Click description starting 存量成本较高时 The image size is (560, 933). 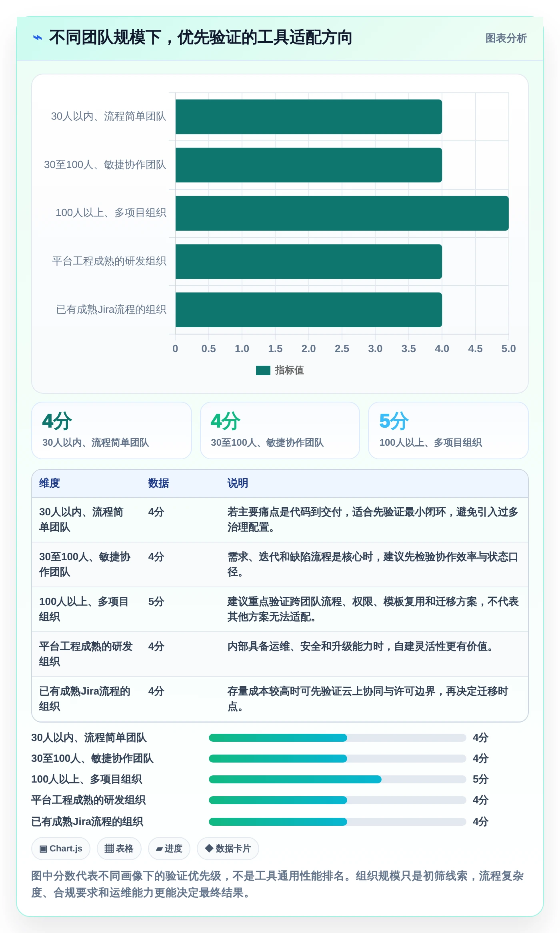(368, 699)
